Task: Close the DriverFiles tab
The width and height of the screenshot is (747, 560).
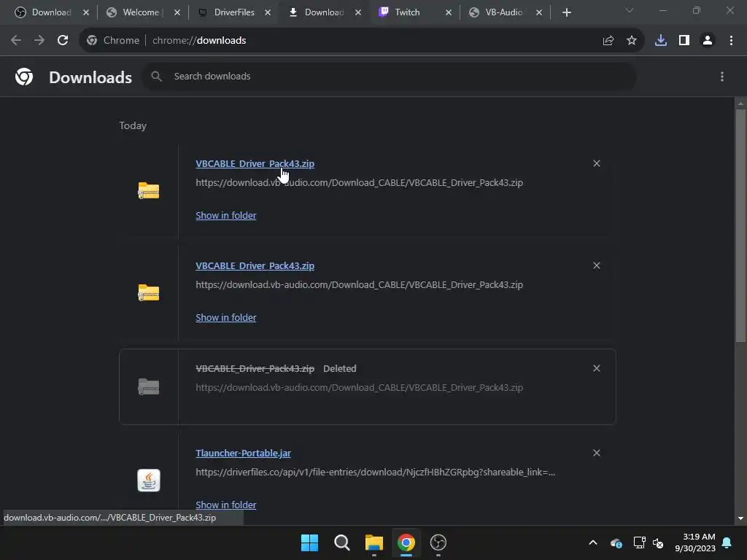Action: (x=268, y=12)
